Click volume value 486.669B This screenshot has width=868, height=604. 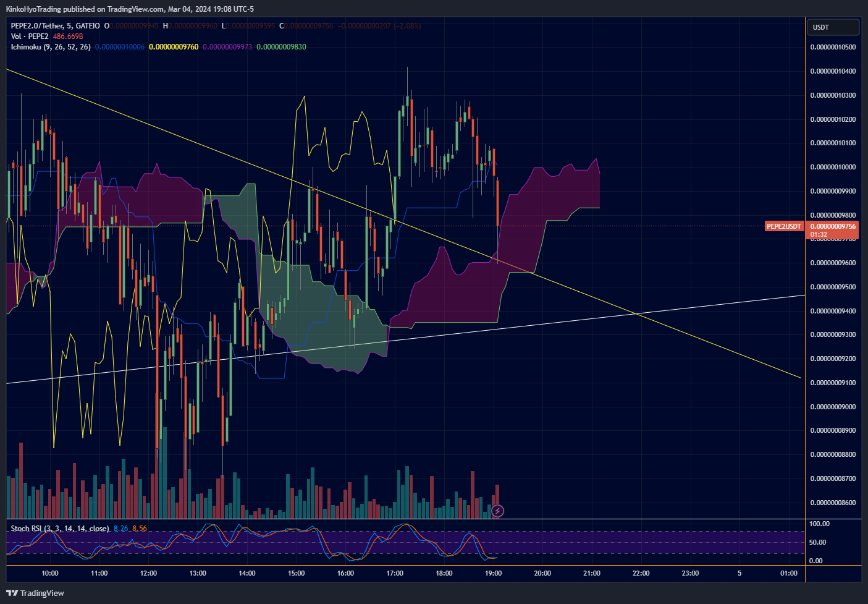pyautogui.click(x=68, y=36)
